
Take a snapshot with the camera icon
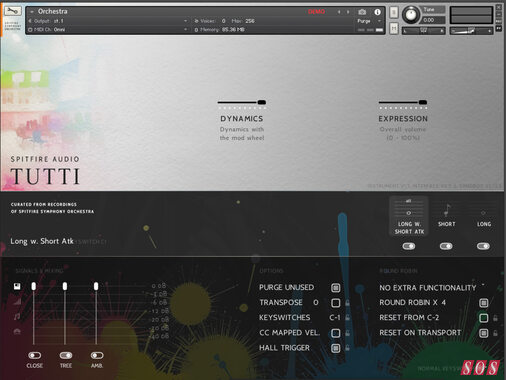tap(362, 12)
